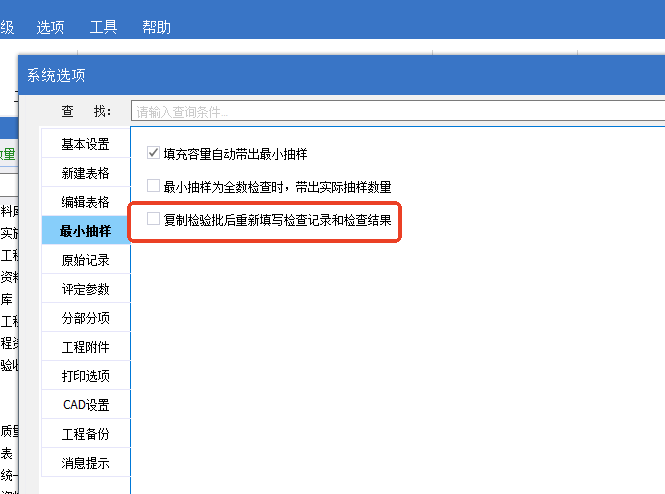665x494 pixels.
Task: Open the 帮助 menu
Action: pos(155,27)
